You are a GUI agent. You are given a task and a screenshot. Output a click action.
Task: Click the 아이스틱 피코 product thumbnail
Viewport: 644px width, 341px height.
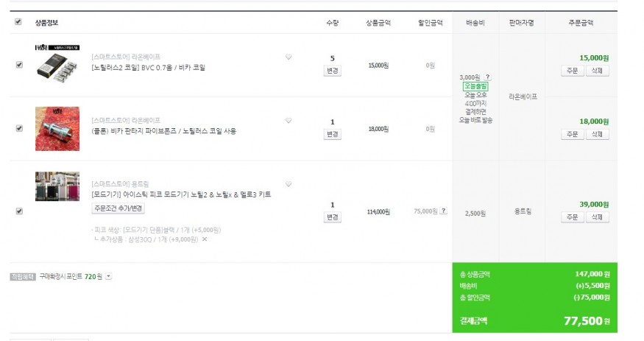click(x=57, y=186)
